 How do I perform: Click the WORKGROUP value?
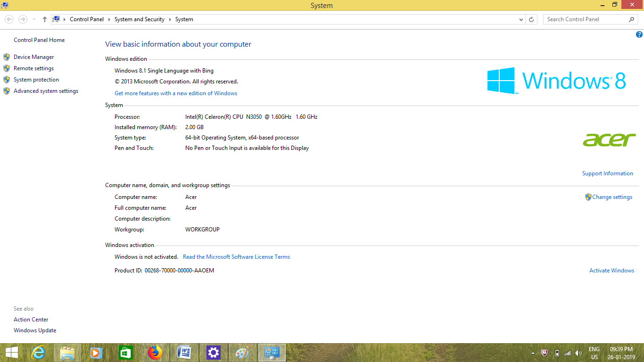pos(202,230)
